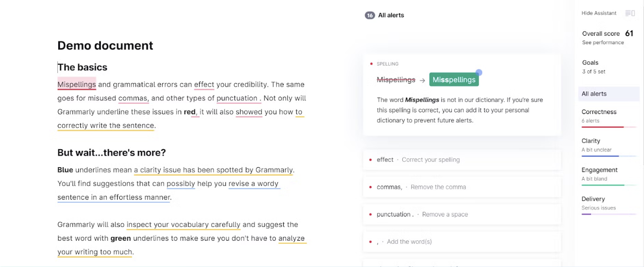Click the bold word green in document
This screenshot has height=267, width=644.
point(121,238)
